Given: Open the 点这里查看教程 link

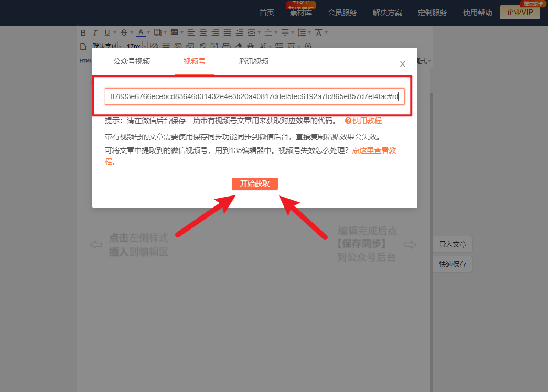Looking at the screenshot, I should [x=374, y=150].
